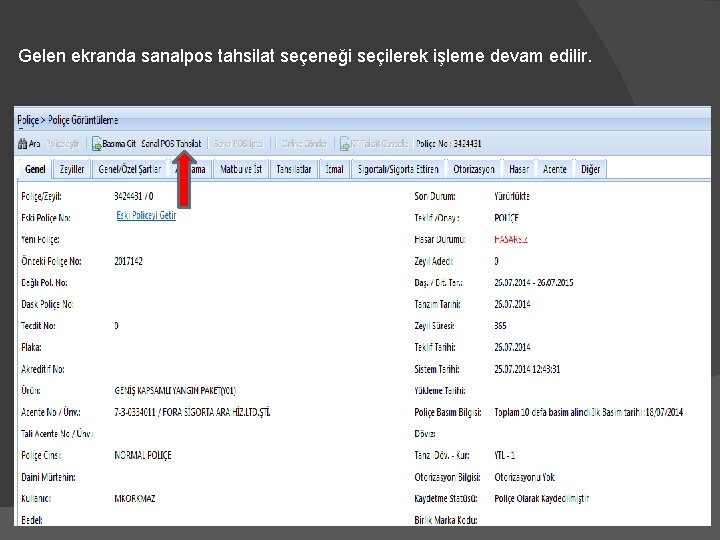720x540 pixels.
Task: Click the Online Gönder toolbar item
Action: point(304,144)
